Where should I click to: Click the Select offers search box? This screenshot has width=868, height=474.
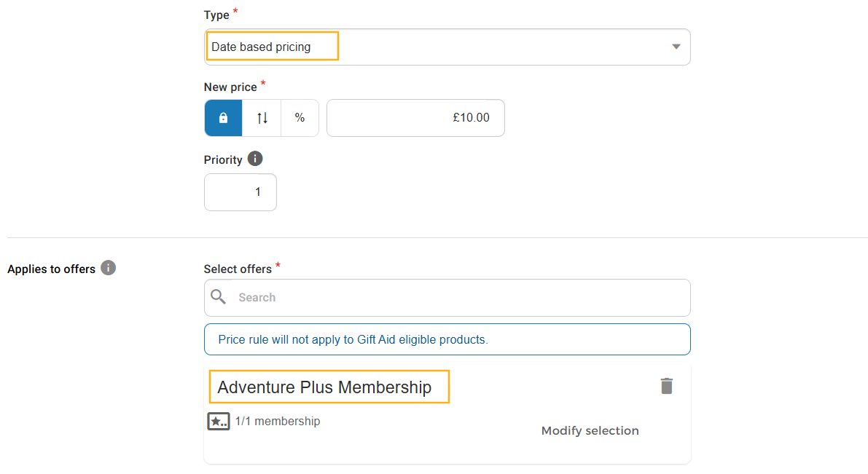coord(447,298)
